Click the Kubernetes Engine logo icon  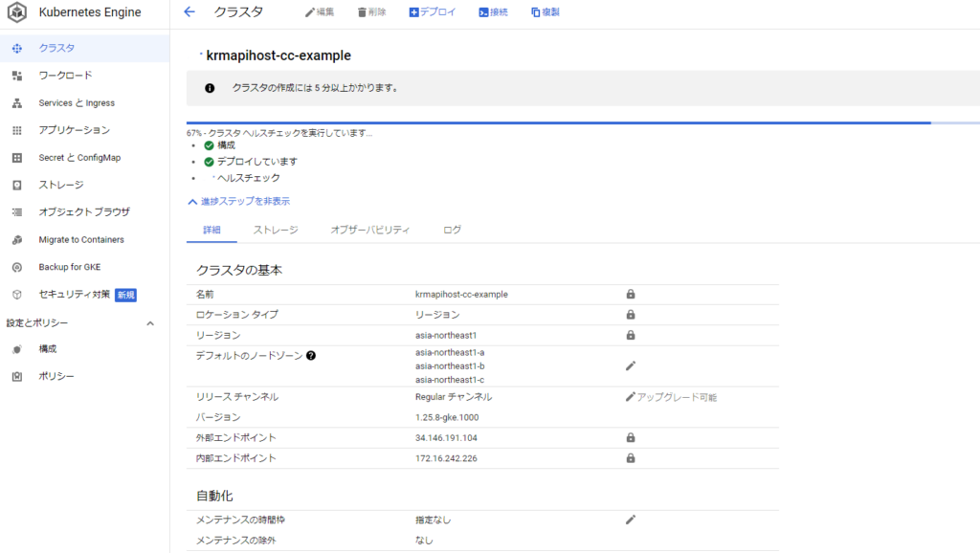pyautogui.click(x=17, y=13)
